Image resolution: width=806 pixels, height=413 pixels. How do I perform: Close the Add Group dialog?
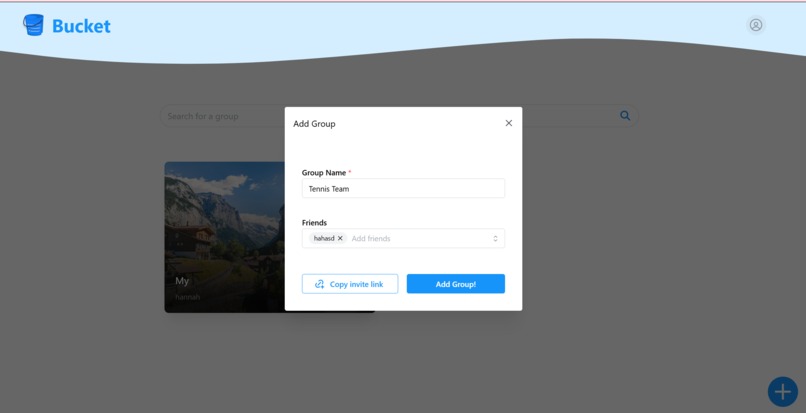[508, 123]
